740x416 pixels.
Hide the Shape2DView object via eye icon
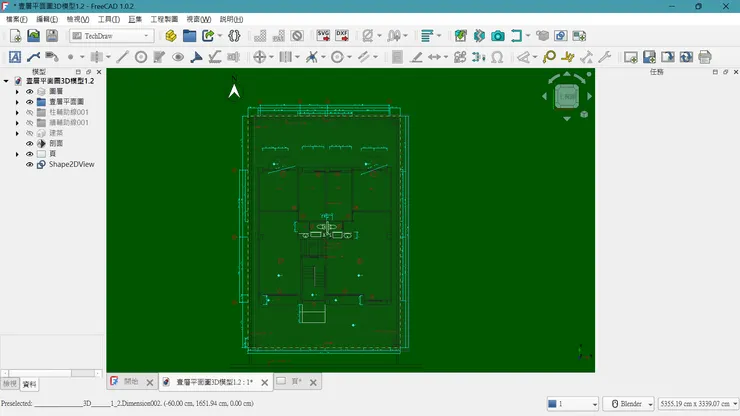pyautogui.click(x=29, y=165)
